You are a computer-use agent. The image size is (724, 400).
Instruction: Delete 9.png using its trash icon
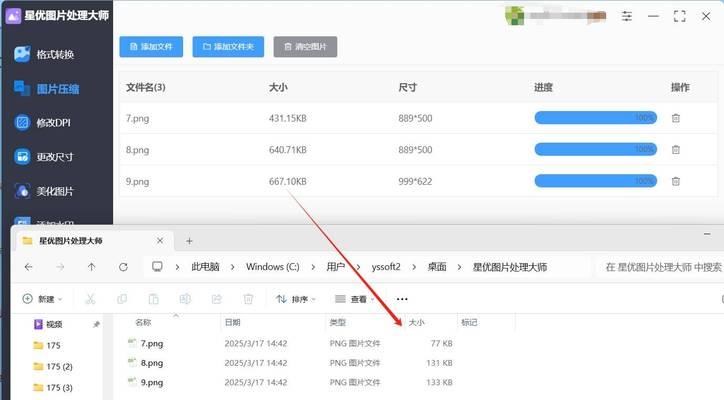[676, 181]
